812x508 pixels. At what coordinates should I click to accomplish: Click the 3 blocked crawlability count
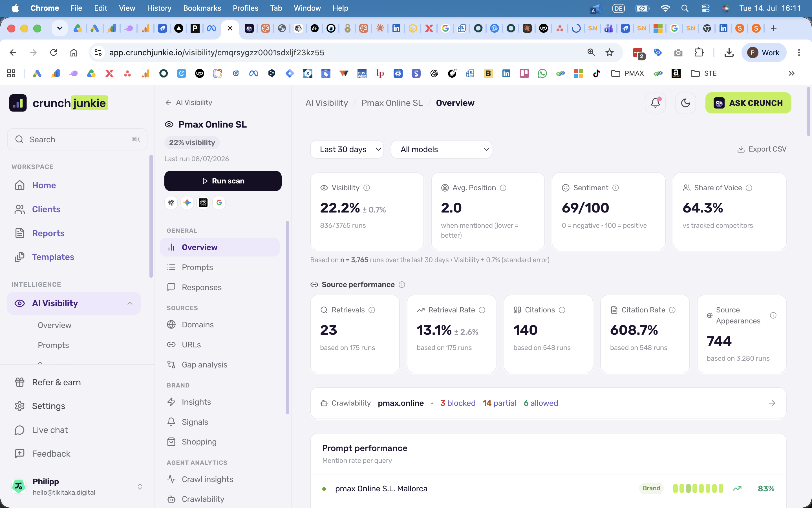[458, 403]
